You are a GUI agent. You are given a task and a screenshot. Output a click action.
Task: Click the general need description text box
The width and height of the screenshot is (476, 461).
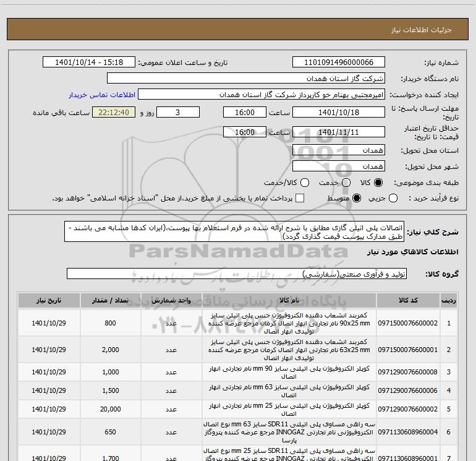(234, 231)
